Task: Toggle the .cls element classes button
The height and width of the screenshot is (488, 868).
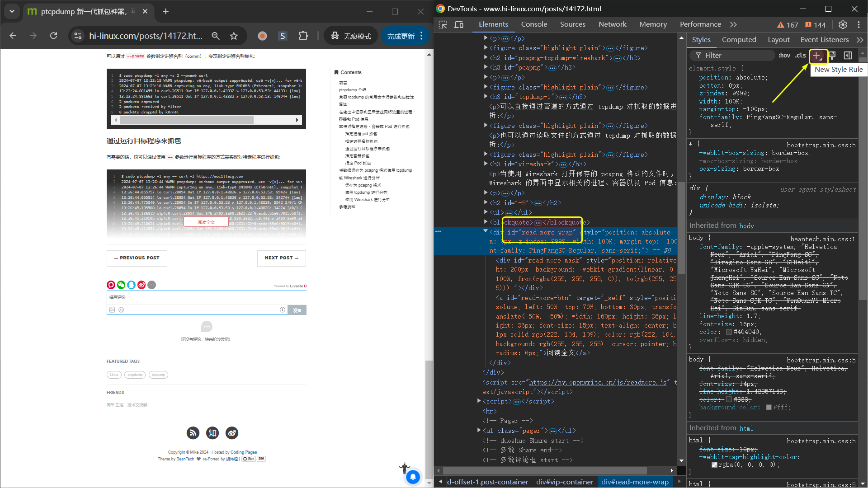Action: point(801,56)
